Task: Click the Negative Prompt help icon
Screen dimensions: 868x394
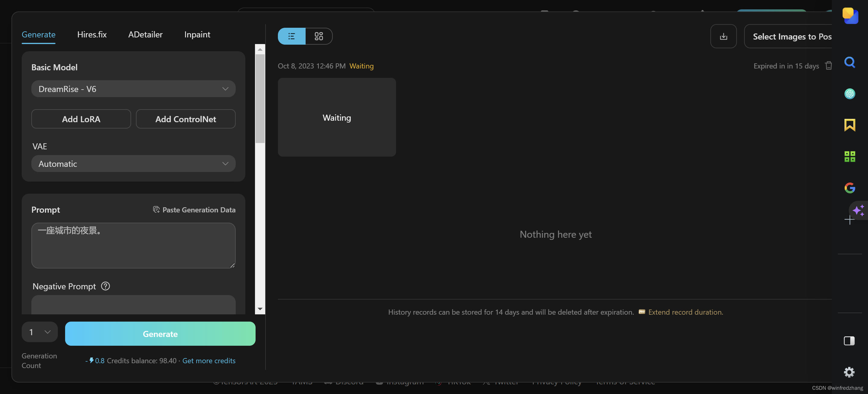Action: click(x=105, y=286)
